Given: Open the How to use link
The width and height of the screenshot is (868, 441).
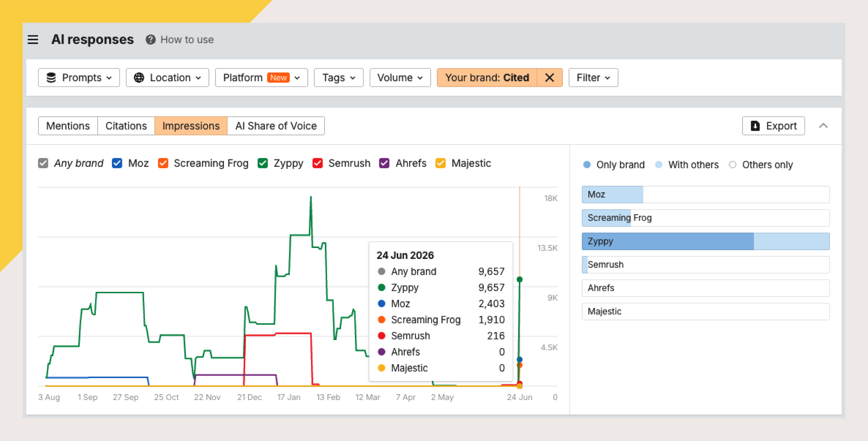Looking at the screenshot, I should point(187,40).
